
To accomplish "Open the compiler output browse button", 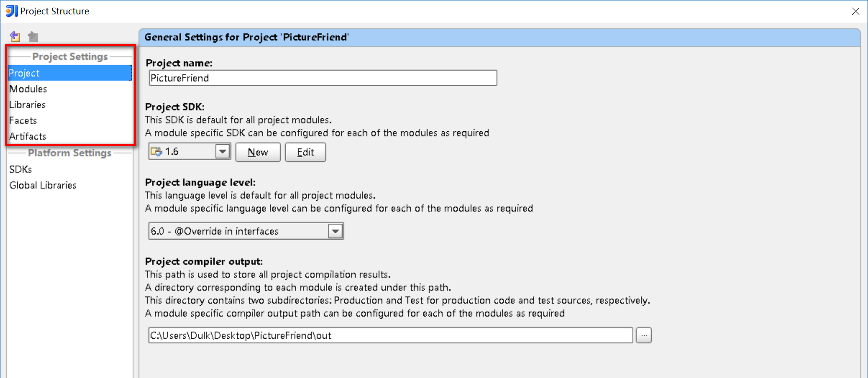I will pyautogui.click(x=644, y=335).
